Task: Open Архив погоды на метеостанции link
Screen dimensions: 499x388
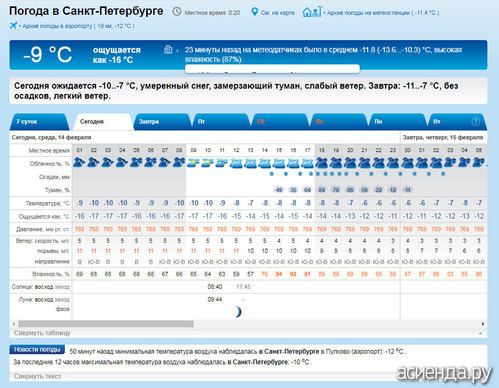Action: [x=383, y=13]
